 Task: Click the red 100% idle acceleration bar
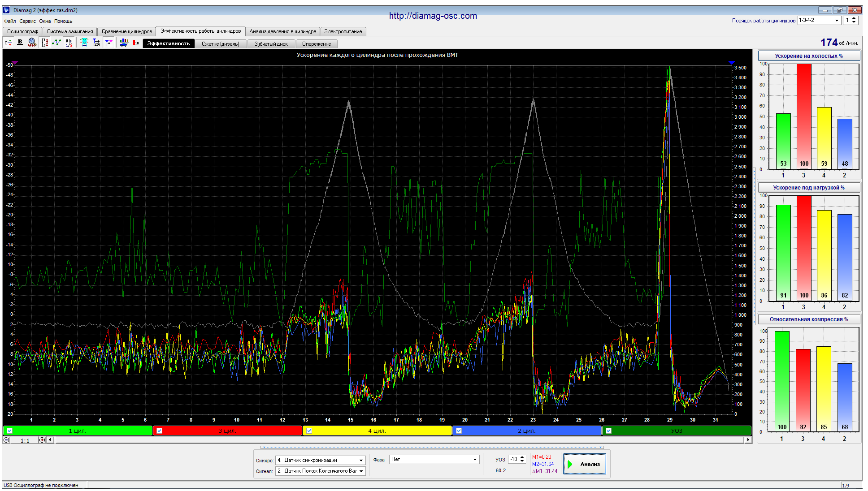click(x=804, y=116)
